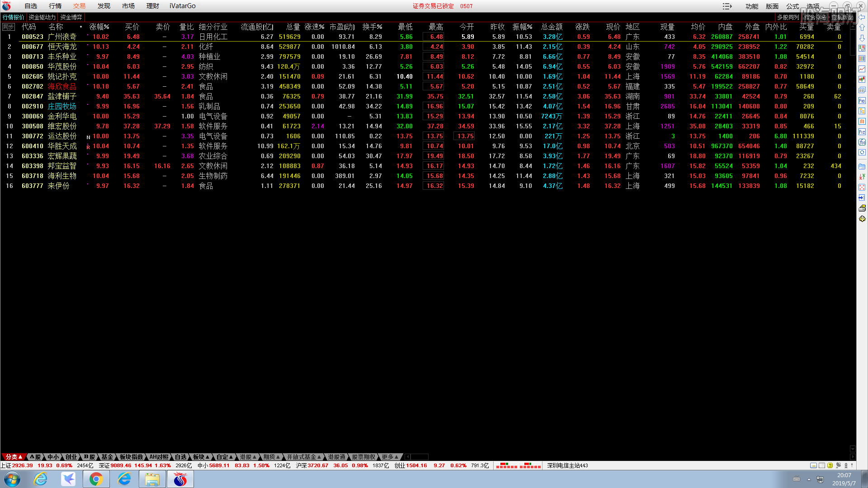868x488 pixels.
Task: Open the 自选 menu
Action: [31, 6]
